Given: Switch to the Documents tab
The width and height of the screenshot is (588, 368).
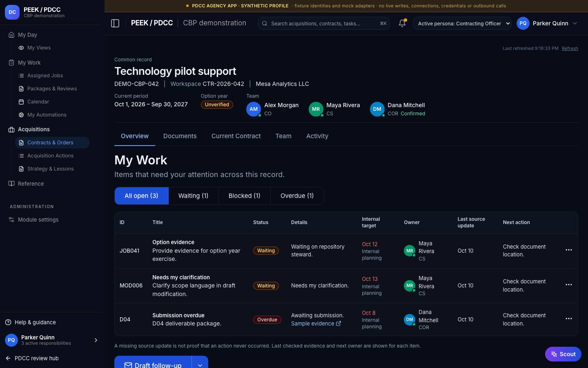Looking at the screenshot, I should coord(180,136).
